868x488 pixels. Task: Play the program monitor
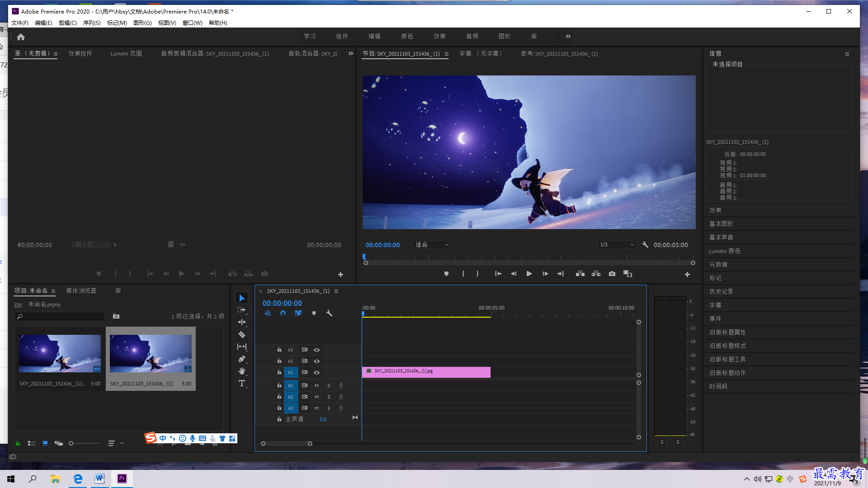pos(529,273)
